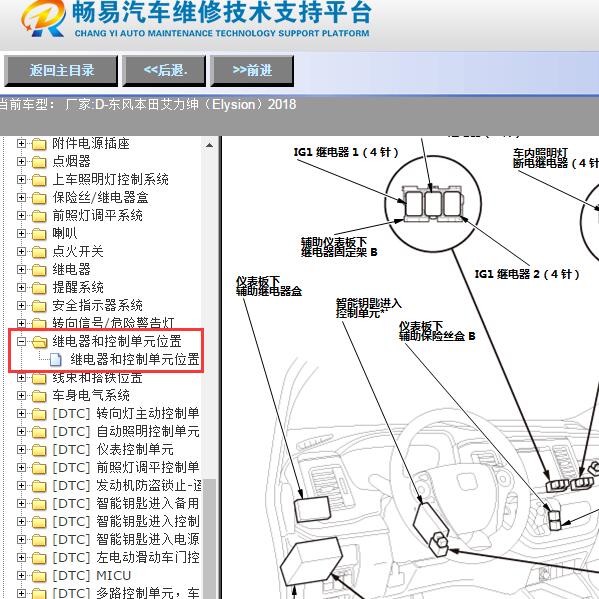Screen dimensions: 599x599
Task: Expand the 安全指示器系统 tree node
Action: pos(21,306)
